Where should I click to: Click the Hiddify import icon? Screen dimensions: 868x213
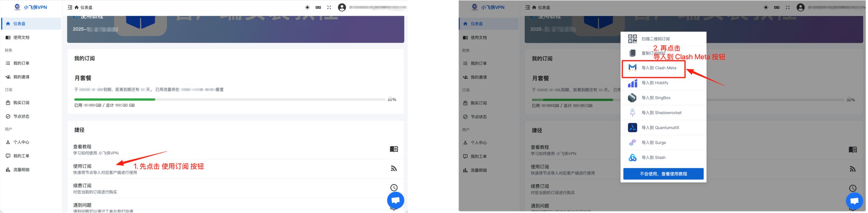pos(632,83)
